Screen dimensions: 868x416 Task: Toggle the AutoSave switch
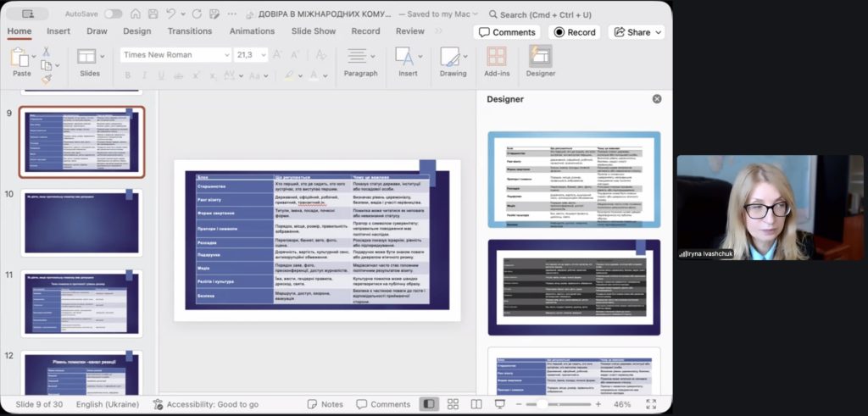(113, 14)
